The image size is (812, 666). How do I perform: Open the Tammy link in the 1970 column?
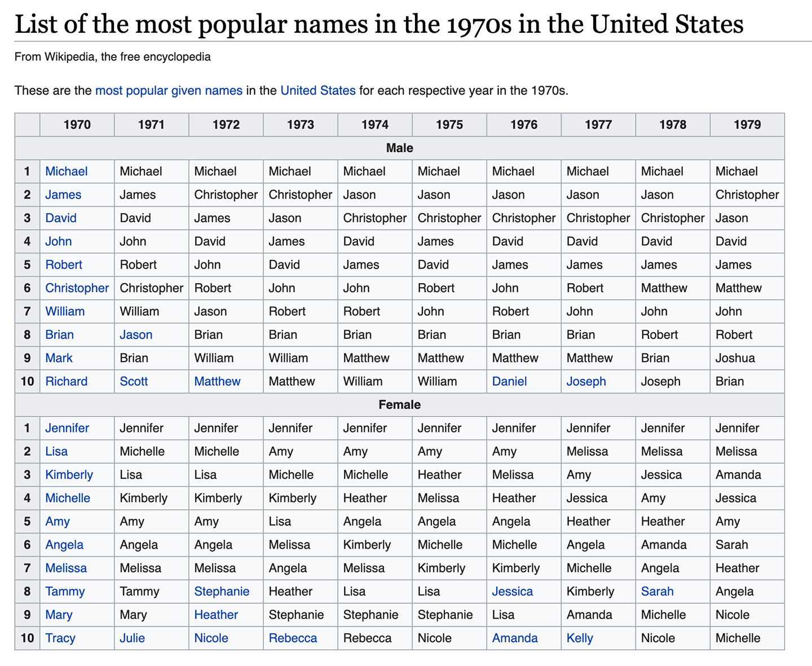[65, 592]
